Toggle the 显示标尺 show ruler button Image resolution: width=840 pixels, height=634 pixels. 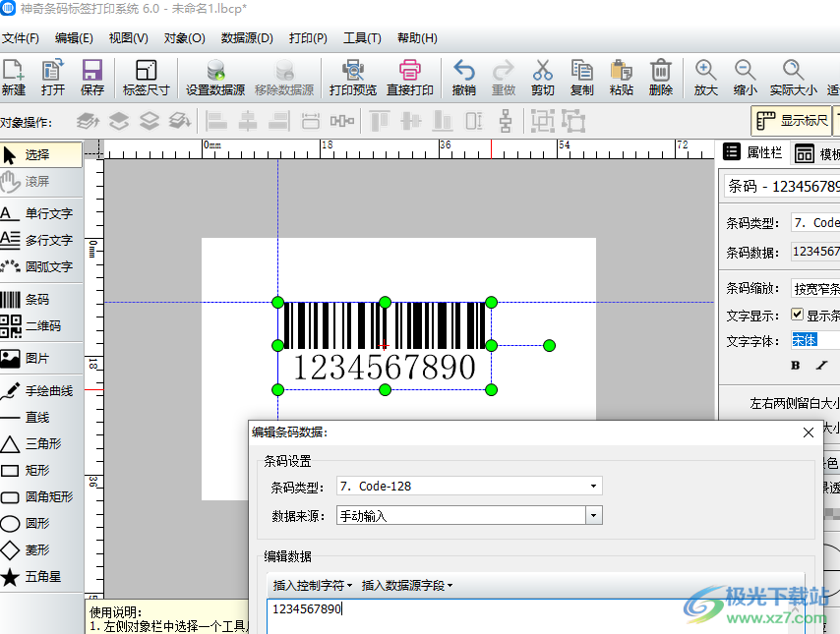click(x=791, y=121)
